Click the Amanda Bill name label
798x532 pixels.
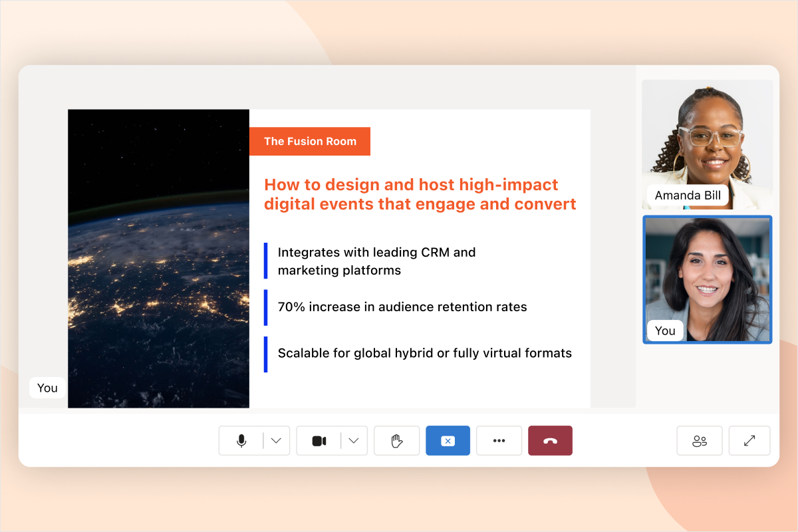coord(688,196)
